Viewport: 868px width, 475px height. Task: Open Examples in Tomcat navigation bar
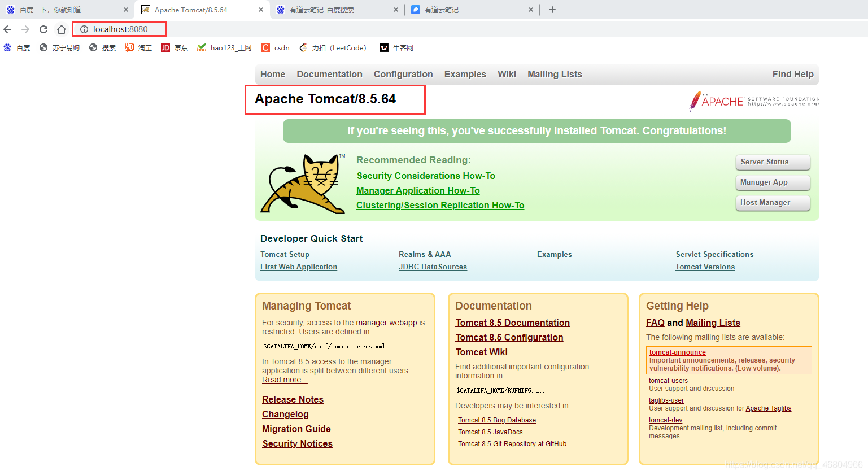[x=465, y=74]
